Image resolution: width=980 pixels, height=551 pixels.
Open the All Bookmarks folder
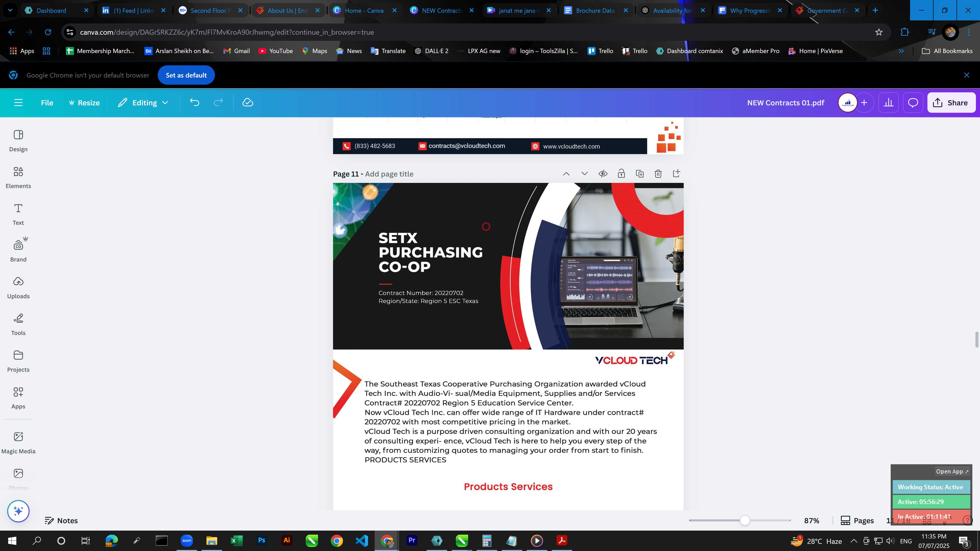click(x=947, y=51)
